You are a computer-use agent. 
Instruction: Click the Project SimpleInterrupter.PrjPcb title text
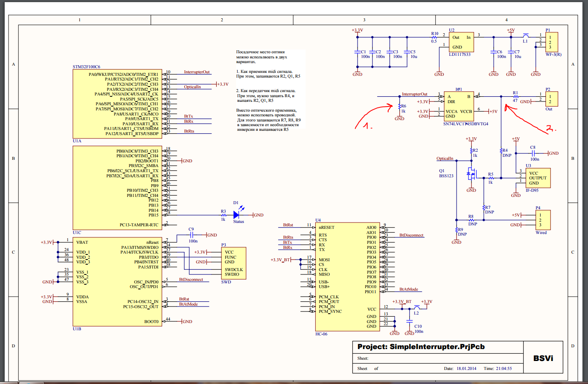point(421,347)
